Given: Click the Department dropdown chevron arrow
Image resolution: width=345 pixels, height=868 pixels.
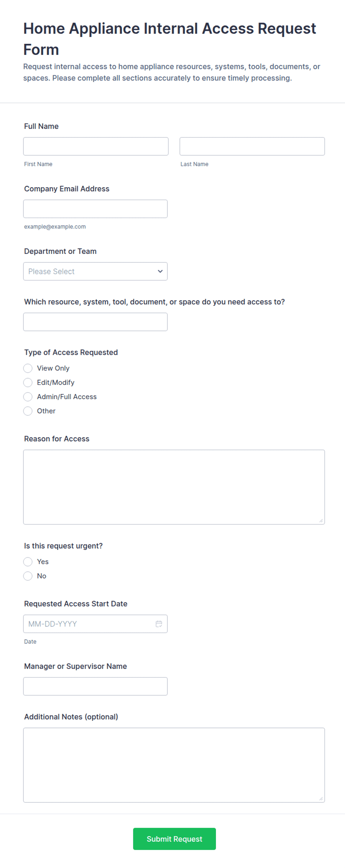Looking at the screenshot, I should 160,271.
